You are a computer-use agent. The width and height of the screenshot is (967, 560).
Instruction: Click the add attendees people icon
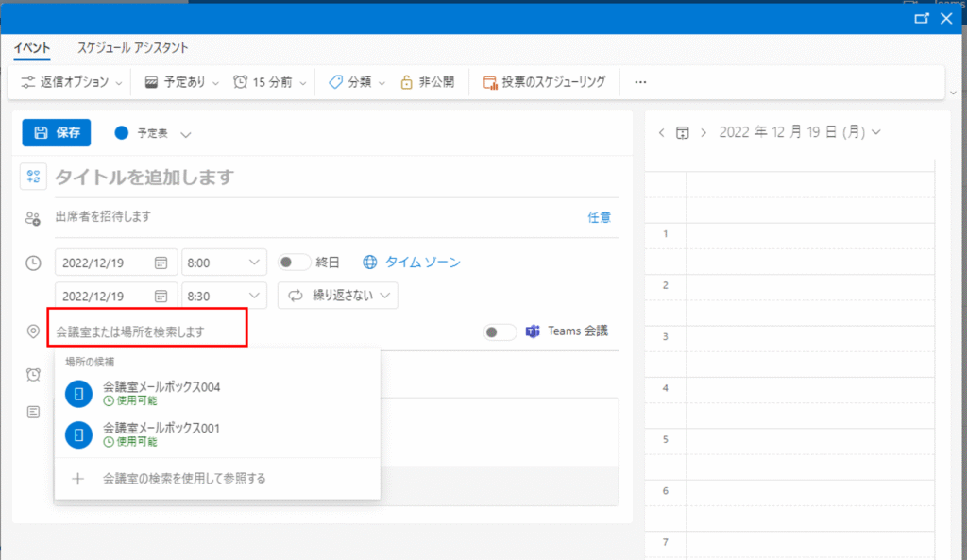(33, 218)
